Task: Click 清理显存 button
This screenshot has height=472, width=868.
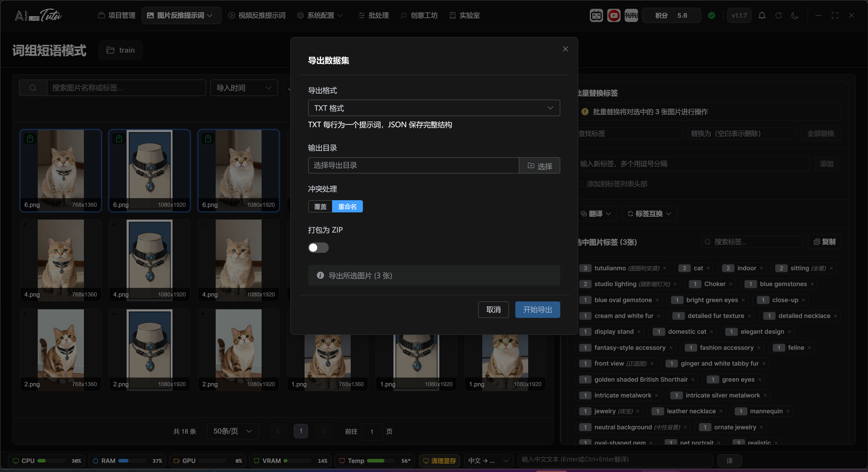Action: (x=440, y=461)
